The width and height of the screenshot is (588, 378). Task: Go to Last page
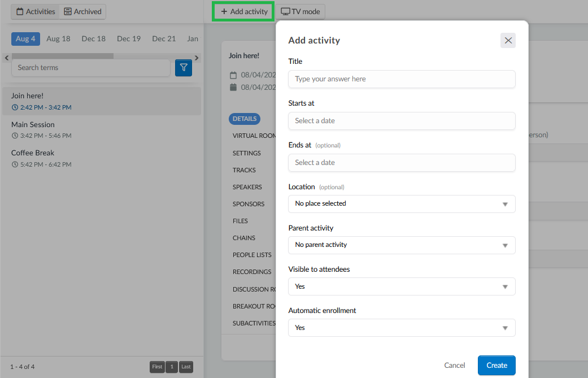click(186, 367)
